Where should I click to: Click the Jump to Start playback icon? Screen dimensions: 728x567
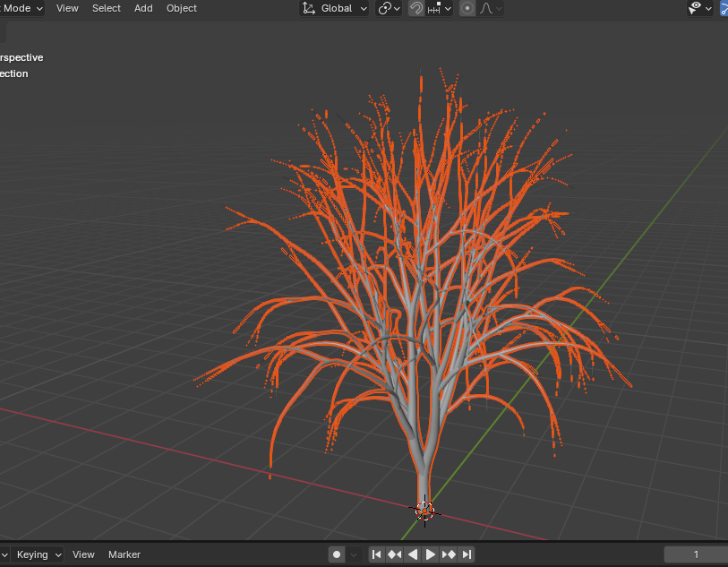coord(377,554)
